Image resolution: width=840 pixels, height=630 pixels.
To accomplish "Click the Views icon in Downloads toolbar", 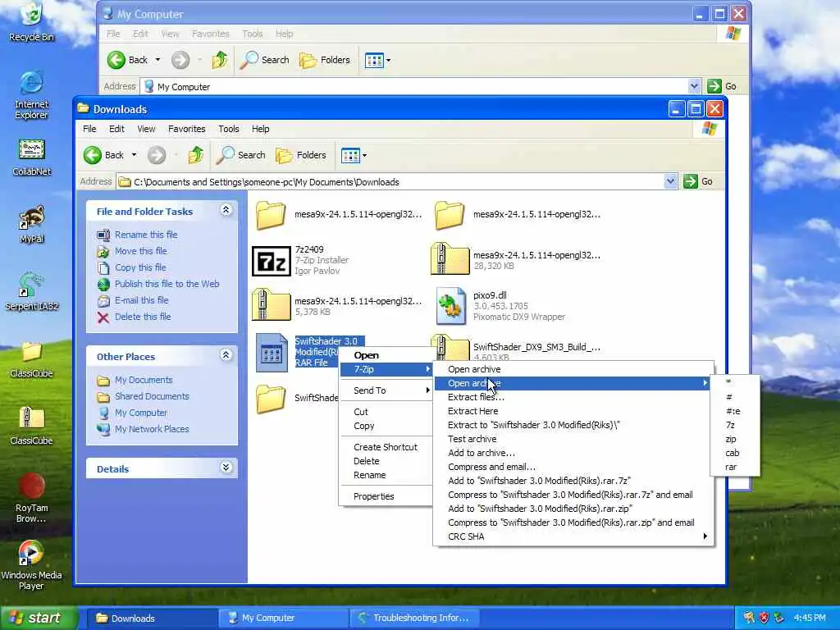I will [x=350, y=155].
